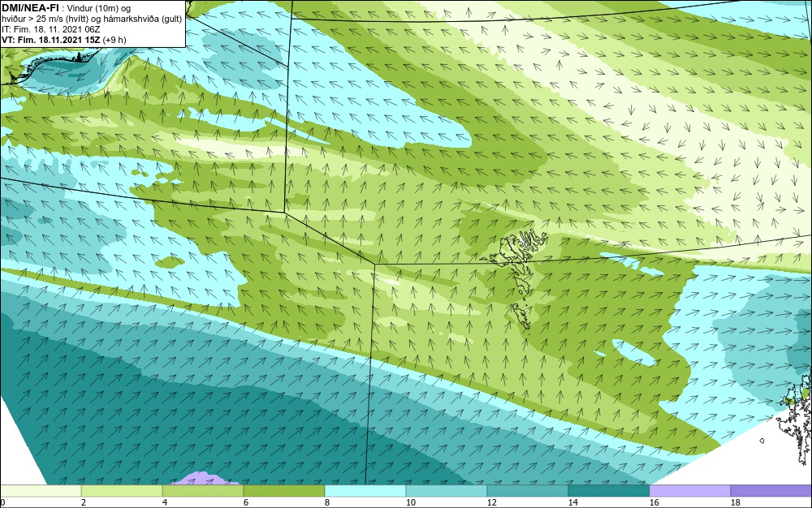Click the legend value "10"

(411, 502)
